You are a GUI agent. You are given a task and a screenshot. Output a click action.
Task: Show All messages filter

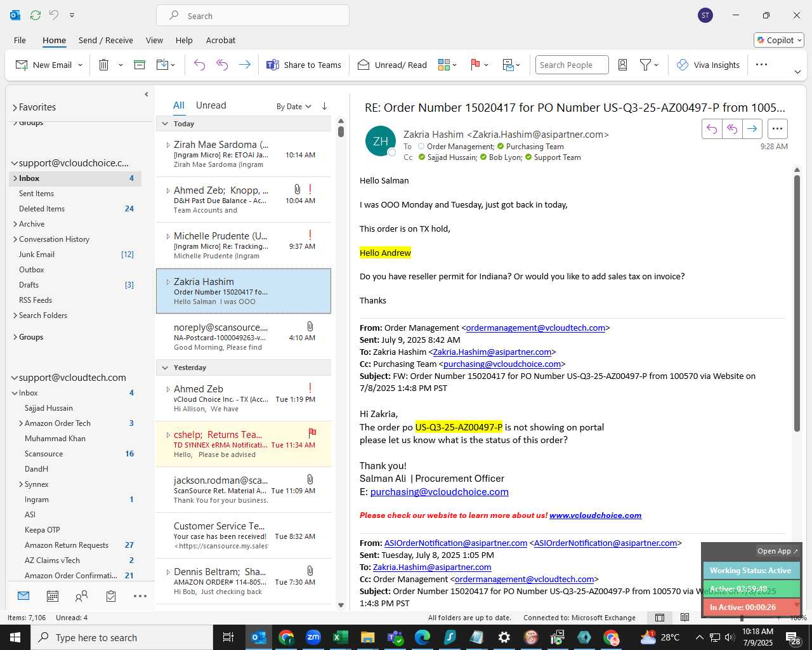point(179,105)
